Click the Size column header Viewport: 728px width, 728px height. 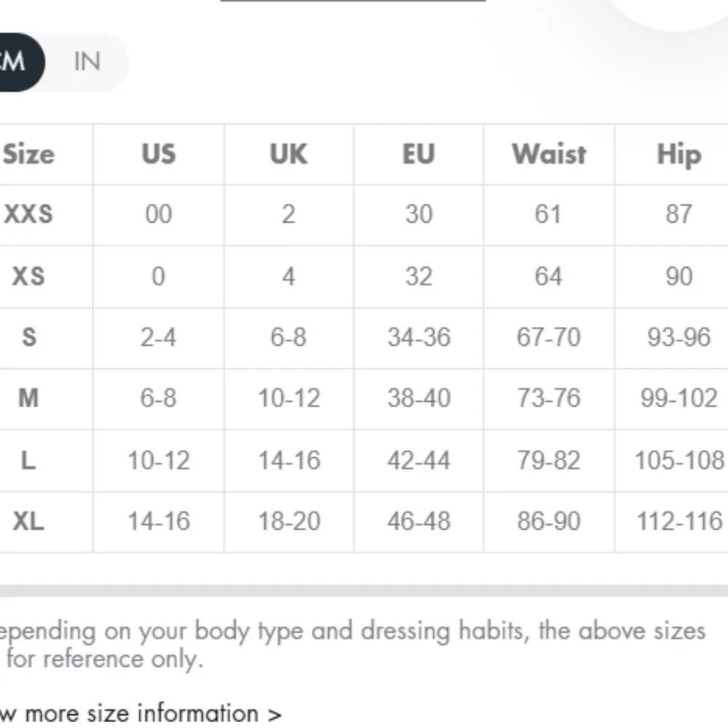29,154
